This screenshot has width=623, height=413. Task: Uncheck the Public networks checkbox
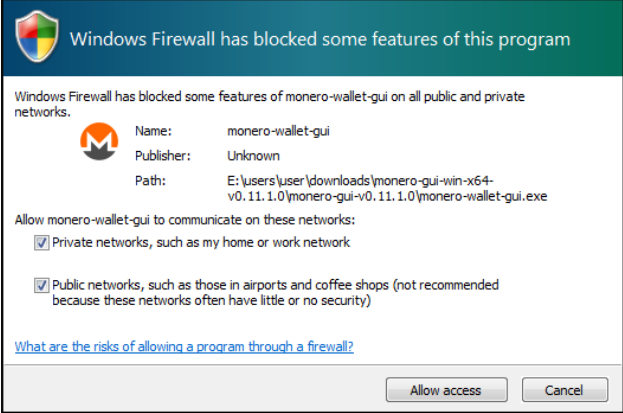point(41,285)
